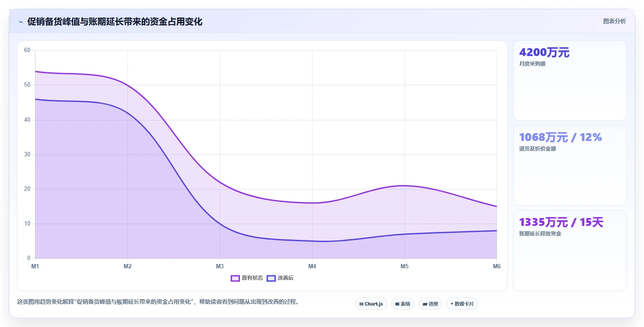Click the 10 y-axis value
This screenshot has width=644, height=327.
coord(27,224)
